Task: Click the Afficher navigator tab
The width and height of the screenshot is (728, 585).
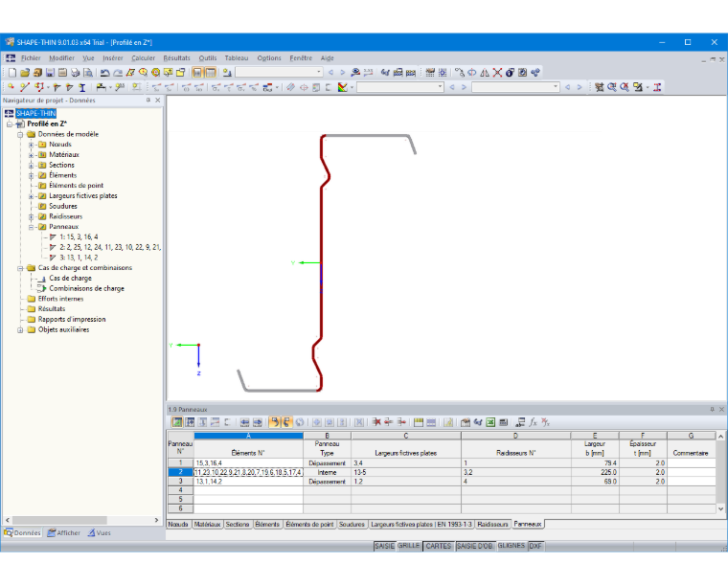Action: click(x=64, y=533)
